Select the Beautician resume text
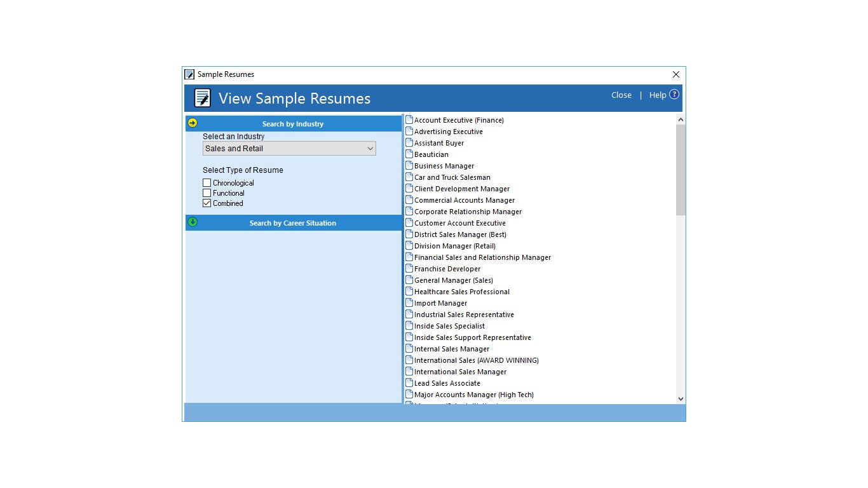This screenshot has width=868, height=488. 431,154
